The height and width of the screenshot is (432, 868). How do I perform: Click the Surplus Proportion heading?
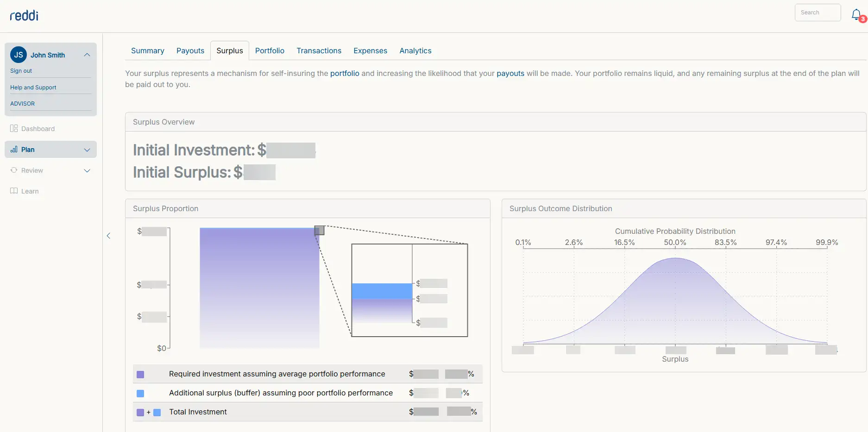(x=165, y=208)
